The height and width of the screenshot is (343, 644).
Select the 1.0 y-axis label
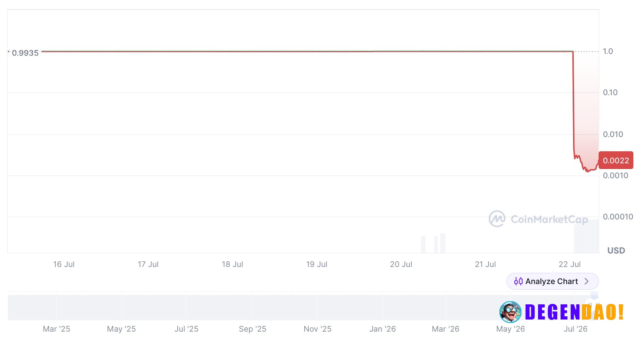coord(608,51)
